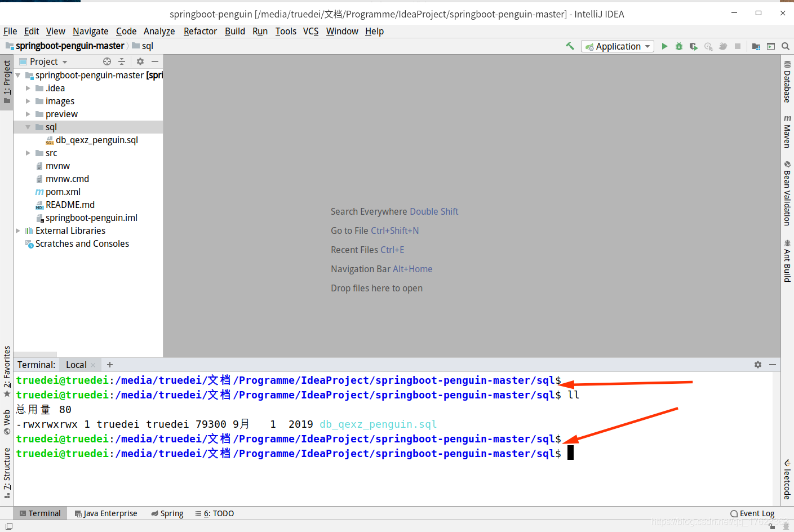Open the Navigate menu
This screenshot has width=794, height=532.
click(x=90, y=31)
